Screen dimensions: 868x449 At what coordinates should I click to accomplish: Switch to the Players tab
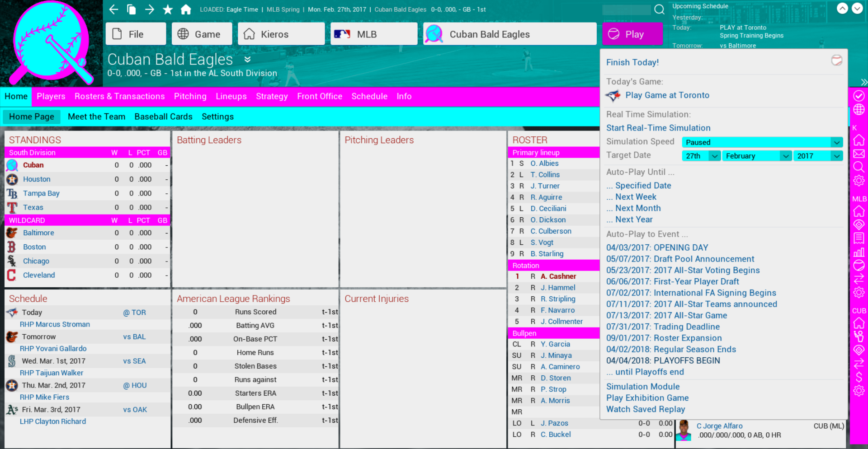pos(51,96)
